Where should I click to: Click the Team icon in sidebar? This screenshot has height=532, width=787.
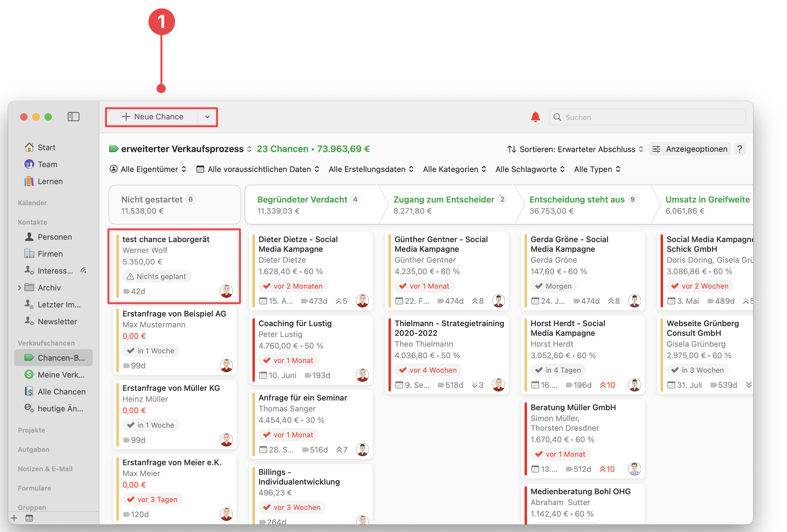[x=29, y=164]
